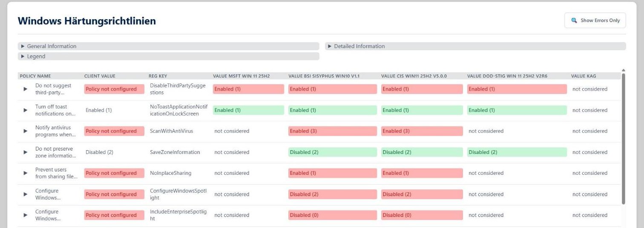
Task: Expand the Do not preserve zone information row
Action: 26,152
